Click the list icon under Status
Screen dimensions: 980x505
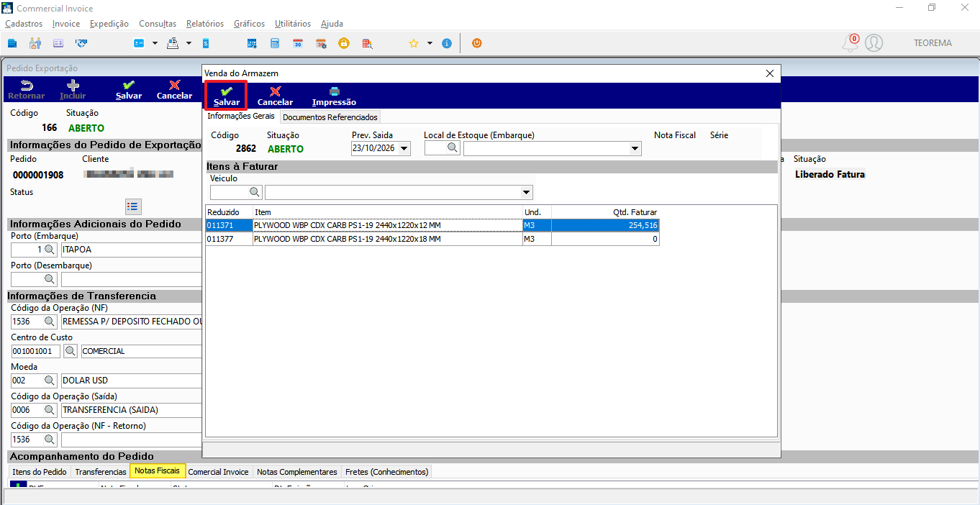pyautogui.click(x=132, y=206)
